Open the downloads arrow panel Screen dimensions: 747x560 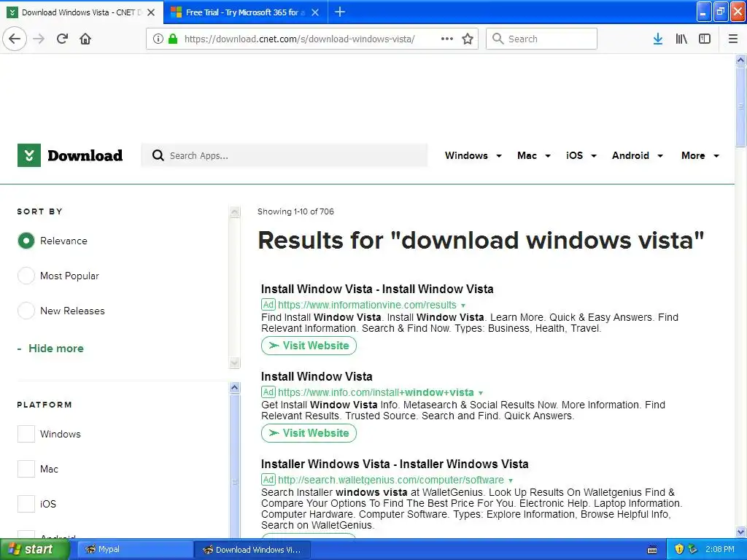658,39
